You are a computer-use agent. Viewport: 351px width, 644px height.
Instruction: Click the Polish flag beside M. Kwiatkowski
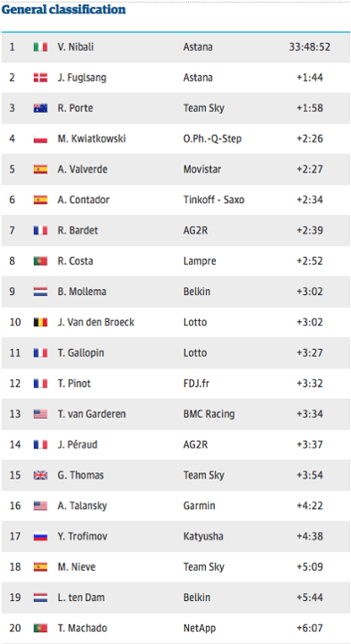point(40,139)
